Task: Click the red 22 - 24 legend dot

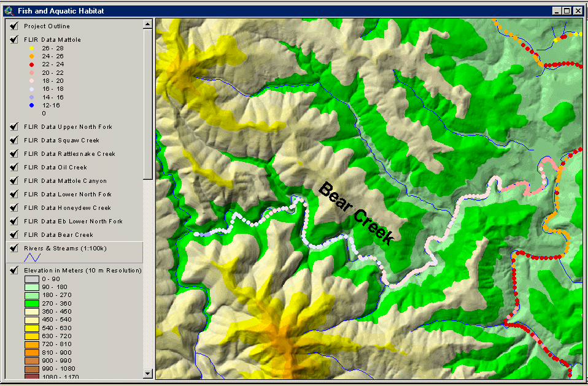Action: tap(32, 64)
